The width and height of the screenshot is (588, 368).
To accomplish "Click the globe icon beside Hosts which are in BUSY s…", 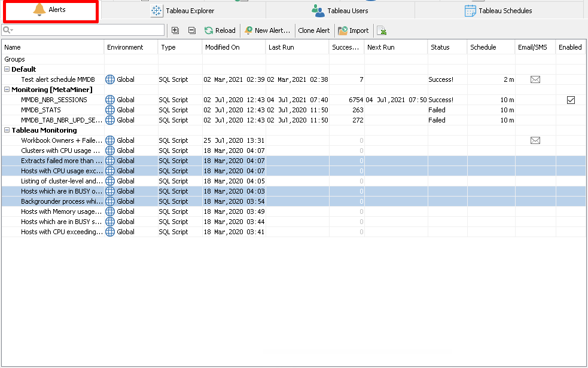I will [x=110, y=222].
